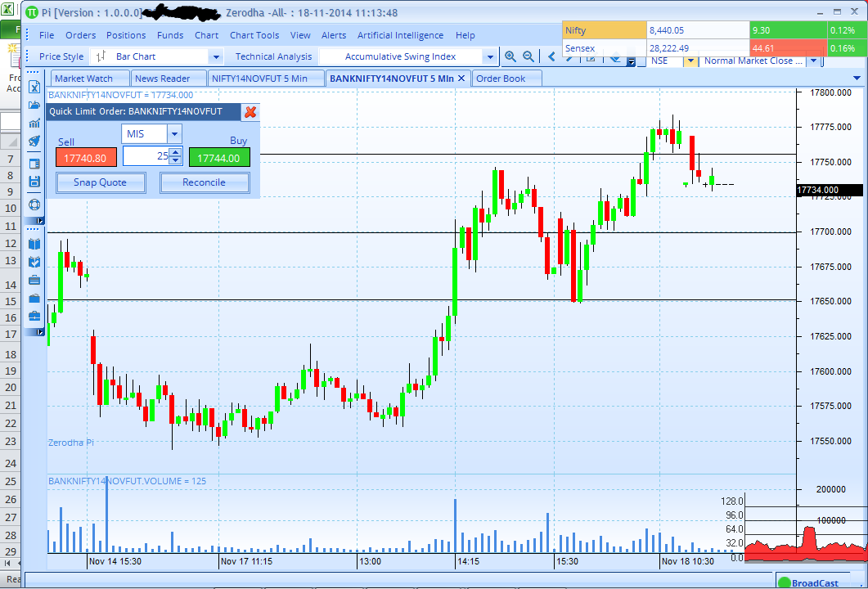The image size is (868, 589).
Task: Click the Excel export icon in left sidebar
Action: coord(34,87)
